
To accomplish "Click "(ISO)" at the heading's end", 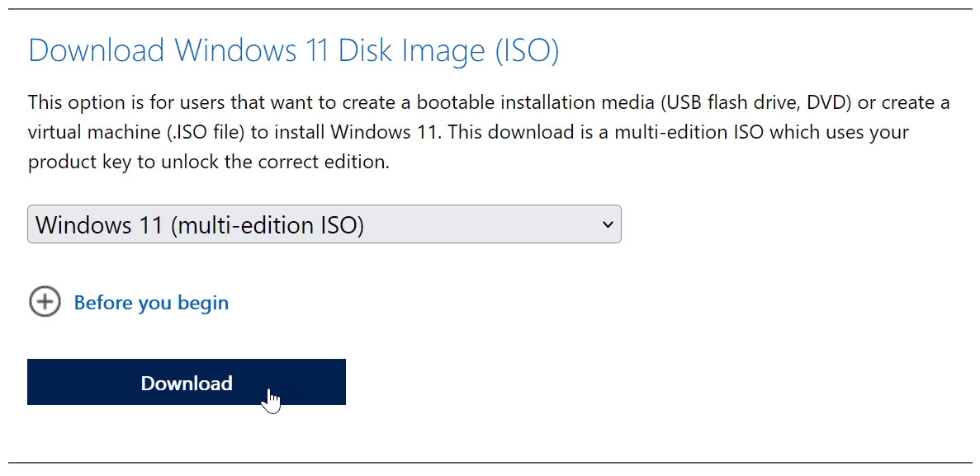I will (527, 51).
